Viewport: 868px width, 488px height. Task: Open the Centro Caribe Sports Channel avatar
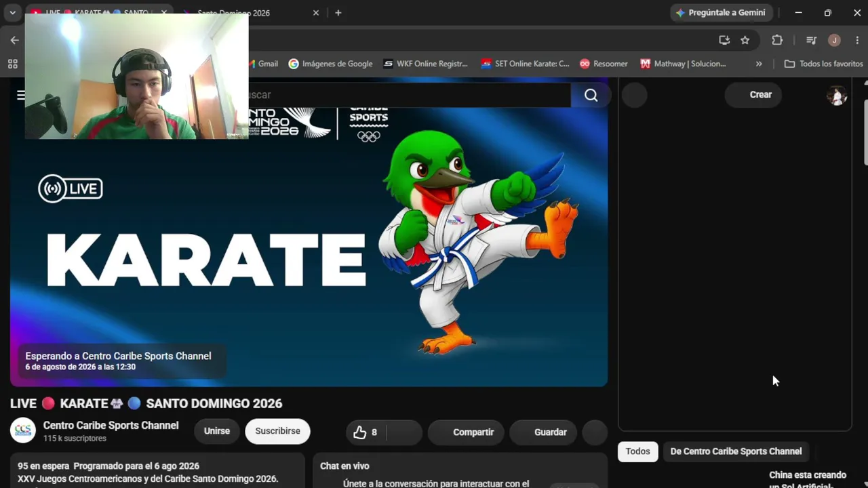point(22,430)
